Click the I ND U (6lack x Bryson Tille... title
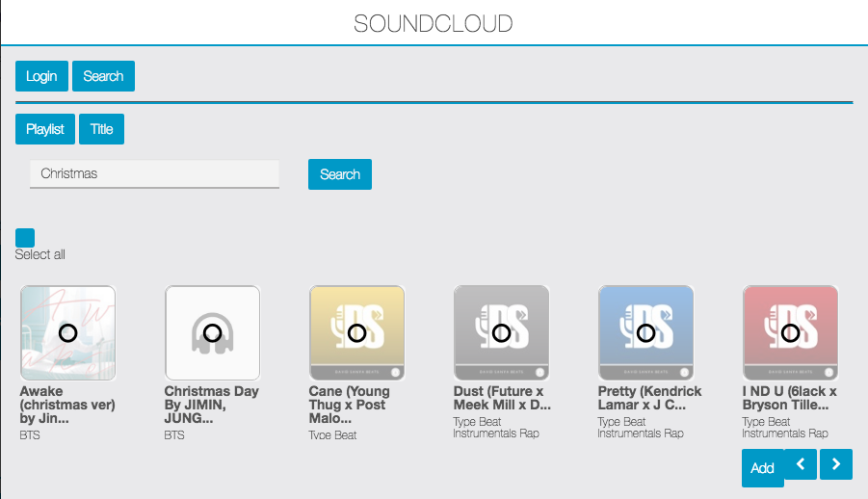This screenshot has height=499, width=868. point(789,398)
